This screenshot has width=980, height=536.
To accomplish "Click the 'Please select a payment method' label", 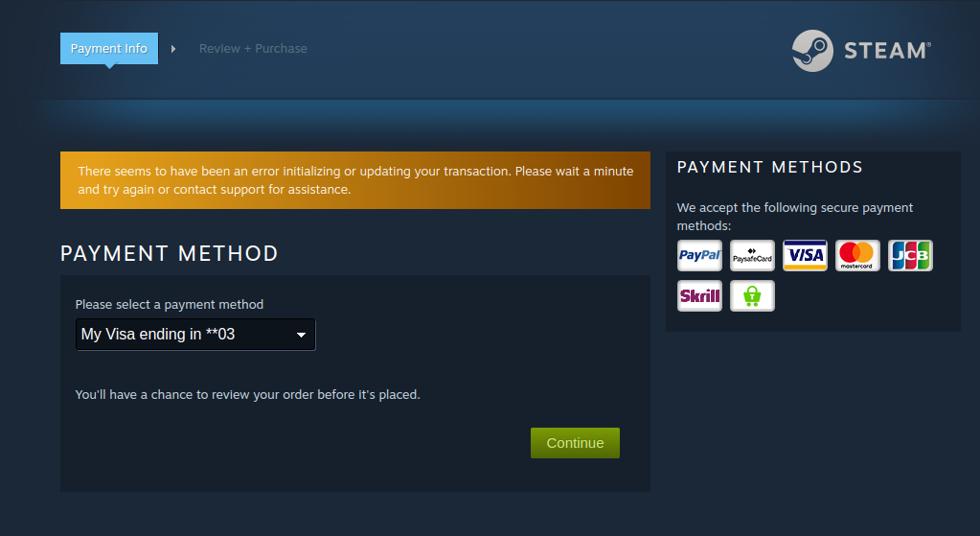I will point(170,305).
